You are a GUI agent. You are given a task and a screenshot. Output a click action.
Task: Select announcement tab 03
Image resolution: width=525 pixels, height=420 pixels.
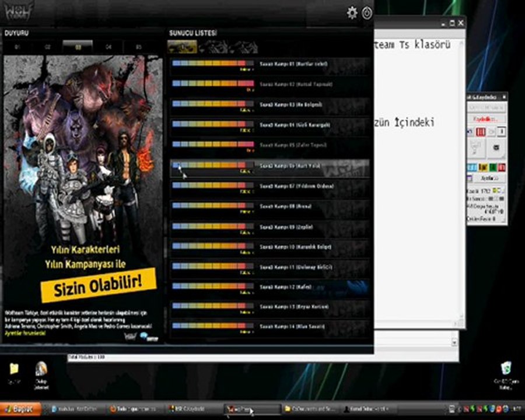pos(78,47)
